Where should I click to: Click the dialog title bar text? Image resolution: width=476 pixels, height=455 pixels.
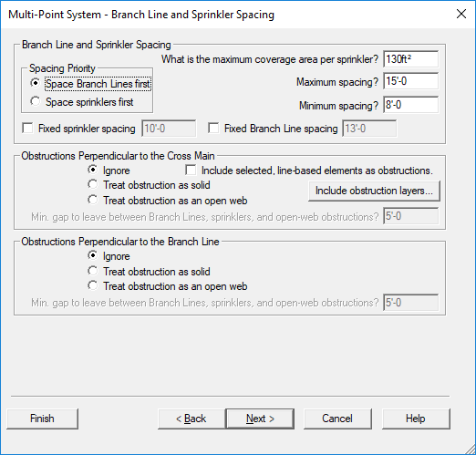141,15
